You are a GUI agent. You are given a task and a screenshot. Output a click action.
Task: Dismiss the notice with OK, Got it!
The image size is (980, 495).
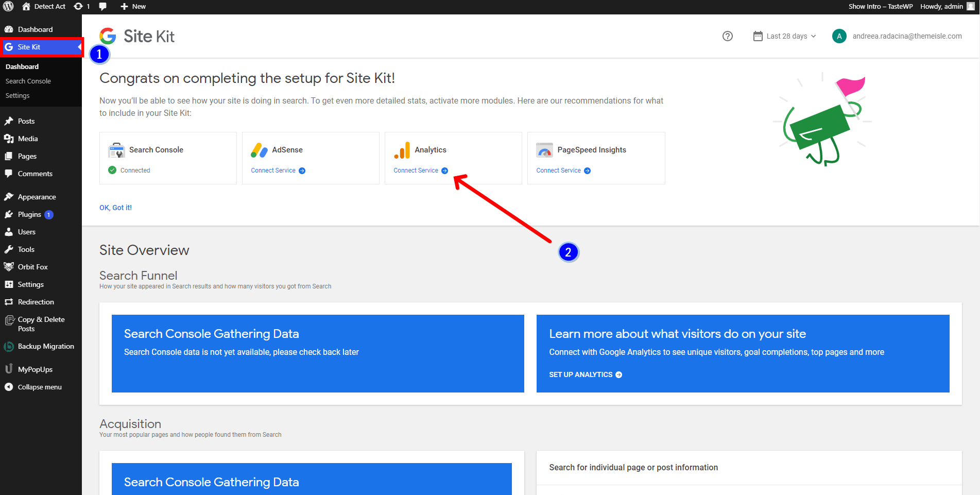click(x=115, y=208)
